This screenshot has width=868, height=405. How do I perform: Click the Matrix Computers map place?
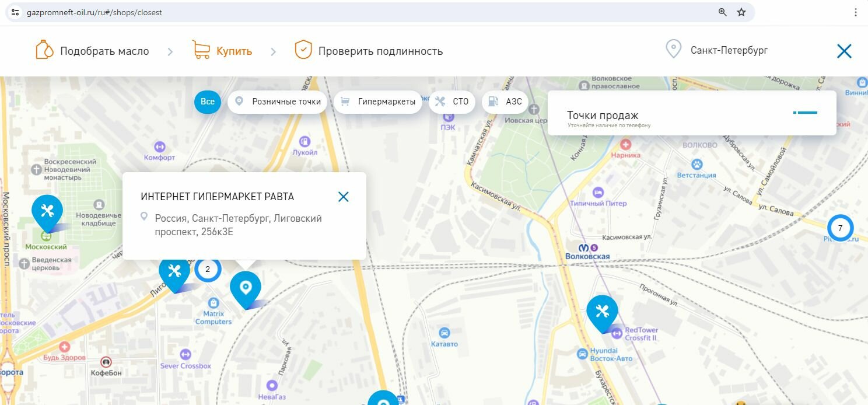click(213, 303)
